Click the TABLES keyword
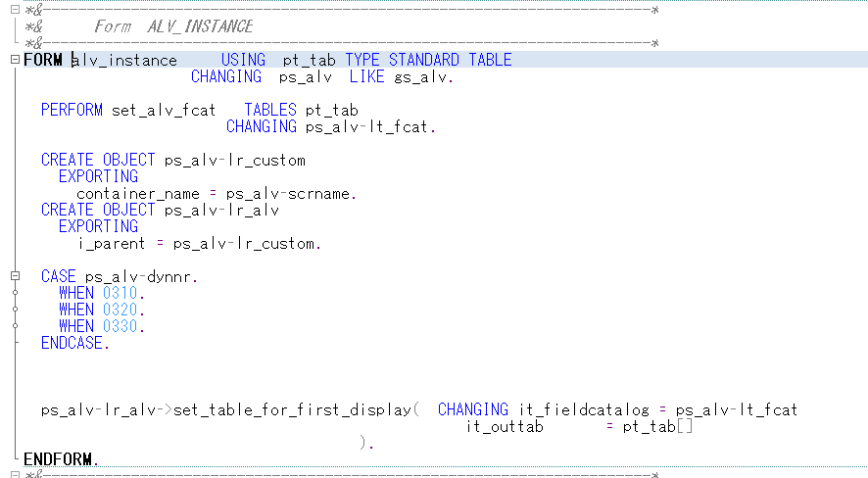 tap(270, 110)
